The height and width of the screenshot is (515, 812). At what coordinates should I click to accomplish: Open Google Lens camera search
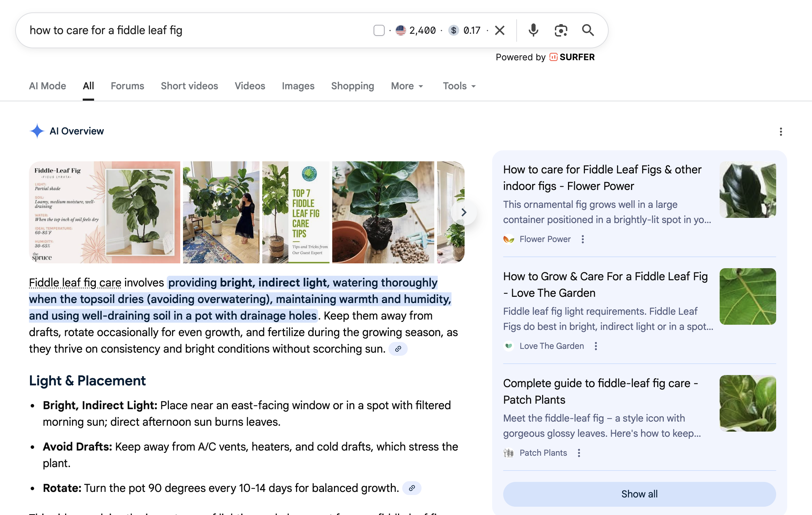pos(561,30)
